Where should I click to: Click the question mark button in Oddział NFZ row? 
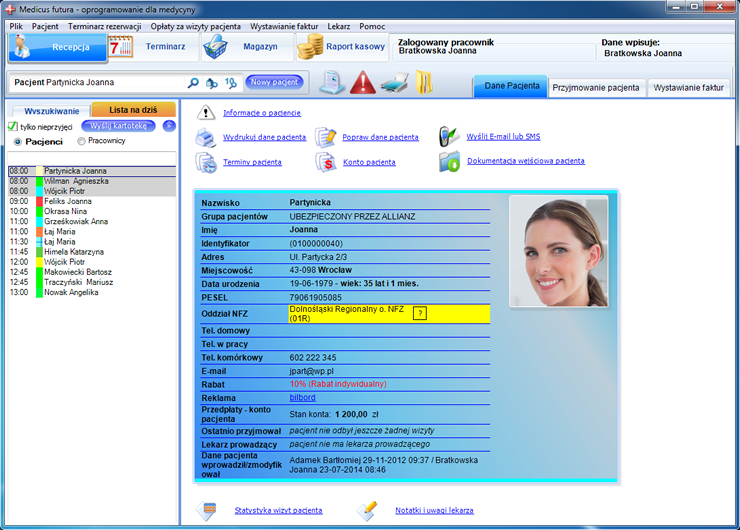420,313
